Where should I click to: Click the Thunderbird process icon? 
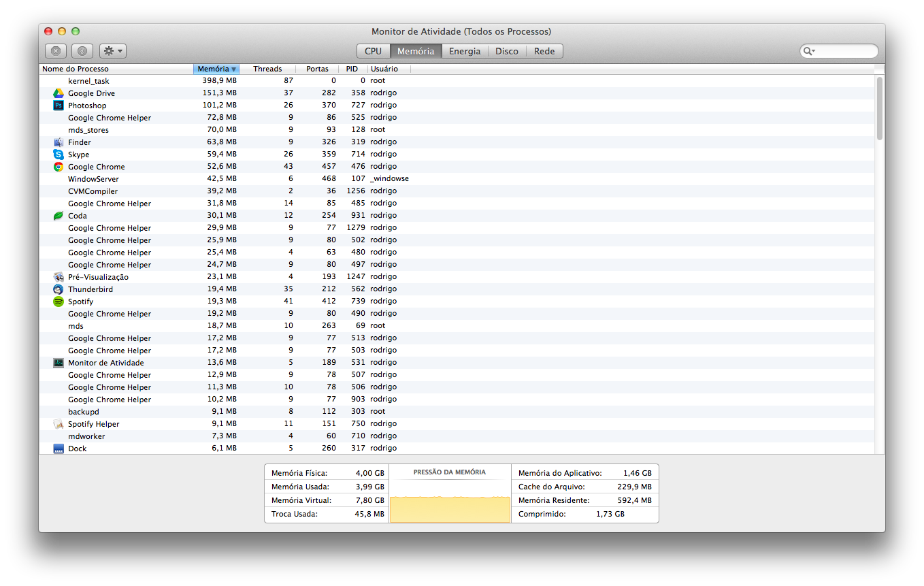[x=59, y=289]
